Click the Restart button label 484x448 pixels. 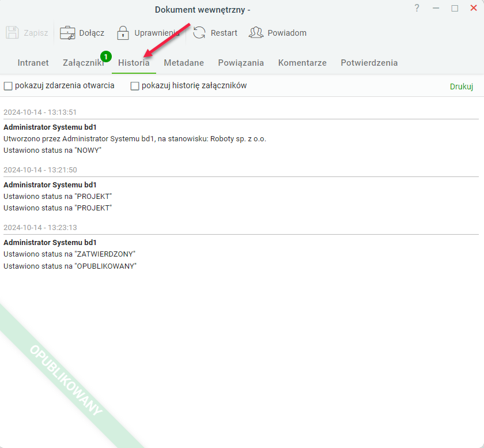pos(224,33)
